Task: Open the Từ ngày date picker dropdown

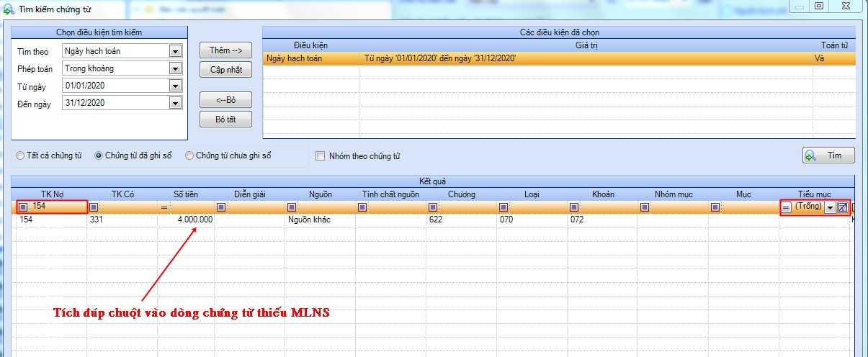Action: point(175,86)
